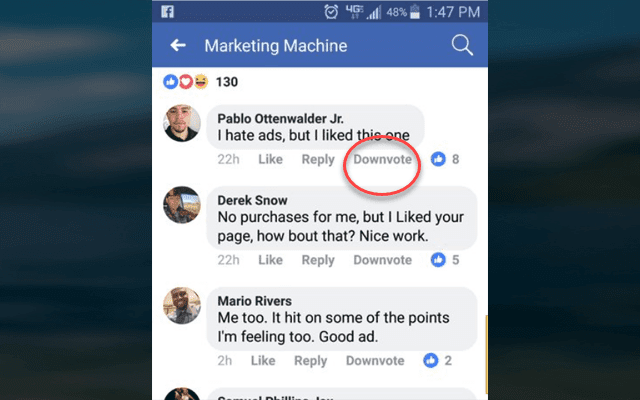
Task: Tap the Marketing Machine page title
Action: point(276,46)
